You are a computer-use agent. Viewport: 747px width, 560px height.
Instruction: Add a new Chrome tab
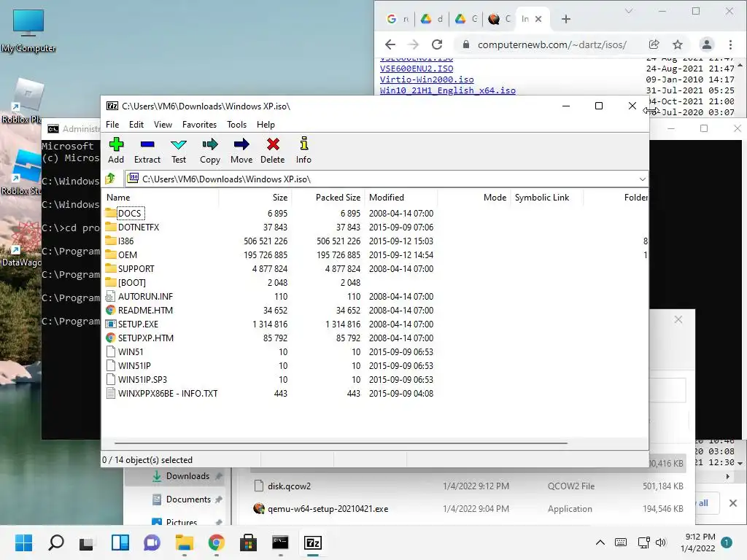[566, 19]
